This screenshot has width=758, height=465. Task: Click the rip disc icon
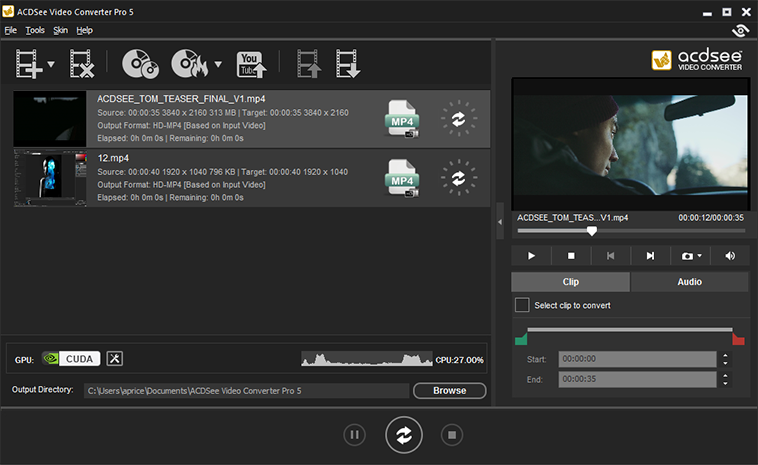pos(140,65)
